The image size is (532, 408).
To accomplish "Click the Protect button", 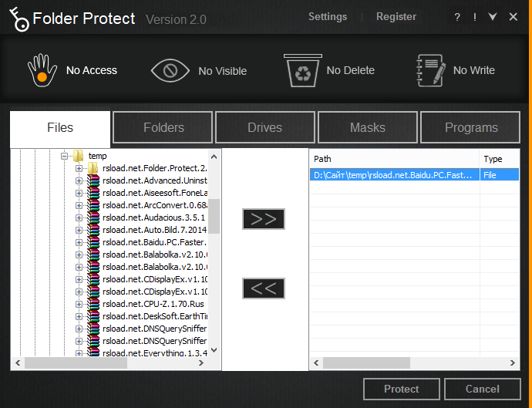I will coord(402,389).
